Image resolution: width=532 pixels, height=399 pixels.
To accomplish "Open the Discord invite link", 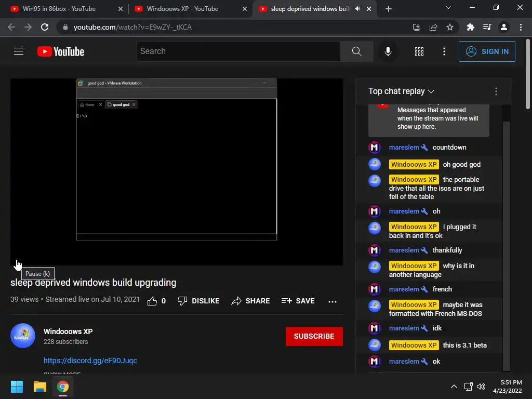I will [x=90, y=361].
